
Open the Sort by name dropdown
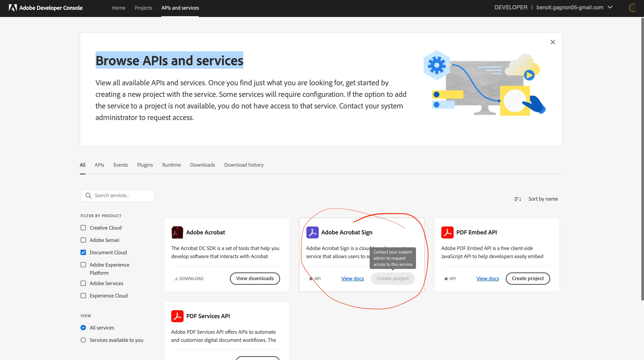pos(543,199)
